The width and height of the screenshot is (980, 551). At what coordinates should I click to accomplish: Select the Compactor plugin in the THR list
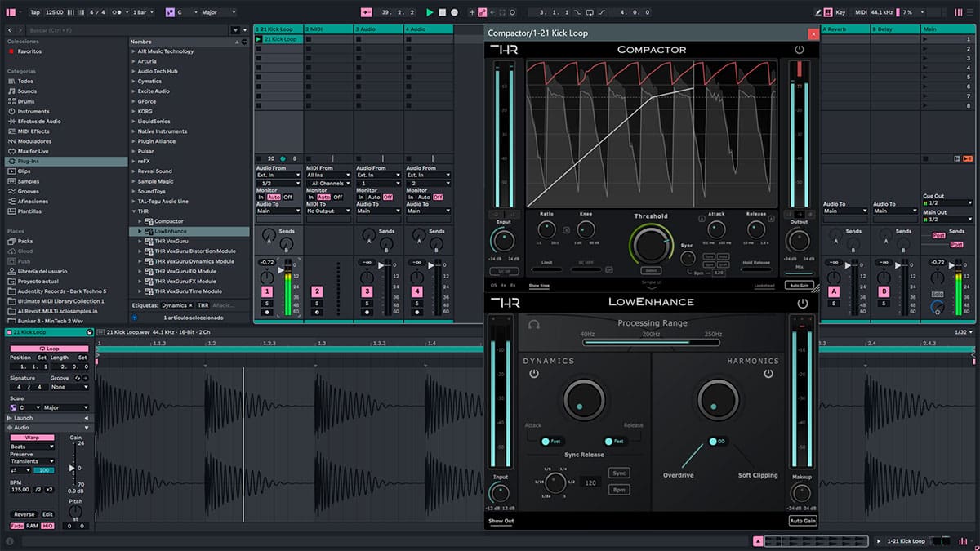tap(169, 221)
